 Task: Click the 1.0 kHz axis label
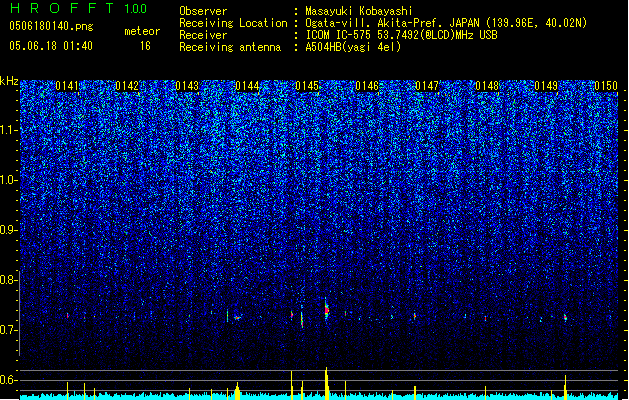point(9,180)
